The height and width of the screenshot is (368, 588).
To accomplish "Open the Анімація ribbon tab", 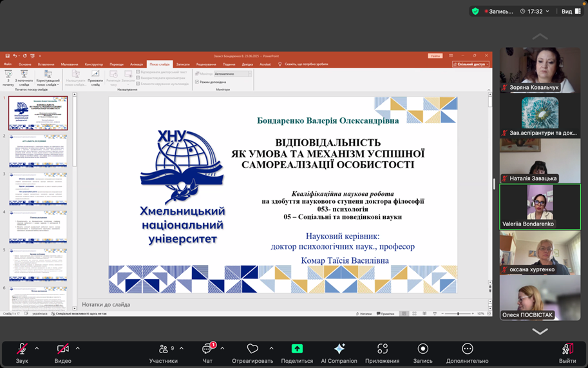I will pos(137,64).
